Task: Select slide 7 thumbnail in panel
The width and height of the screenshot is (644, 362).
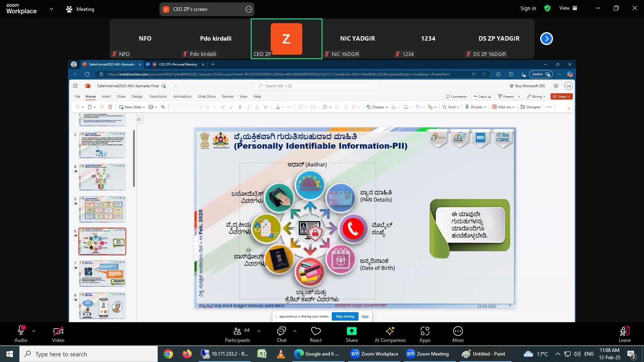Action: click(x=102, y=274)
